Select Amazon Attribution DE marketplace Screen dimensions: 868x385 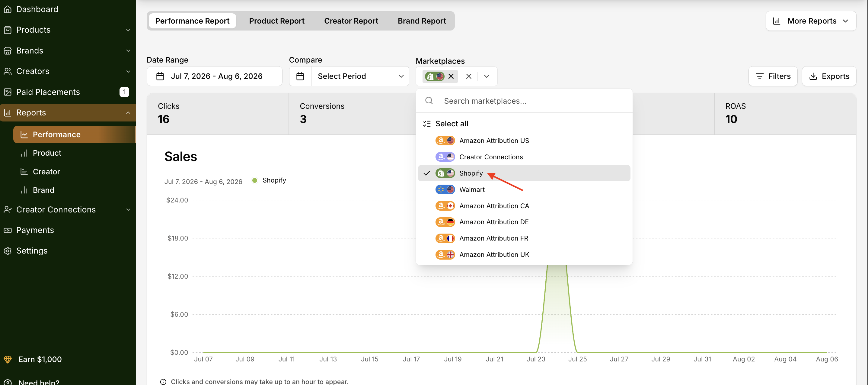click(524, 222)
